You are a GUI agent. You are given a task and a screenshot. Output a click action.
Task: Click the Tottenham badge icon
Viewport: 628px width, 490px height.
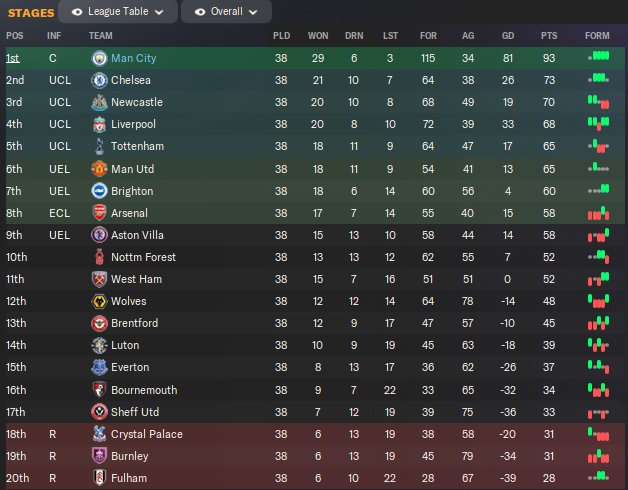click(99, 146)
